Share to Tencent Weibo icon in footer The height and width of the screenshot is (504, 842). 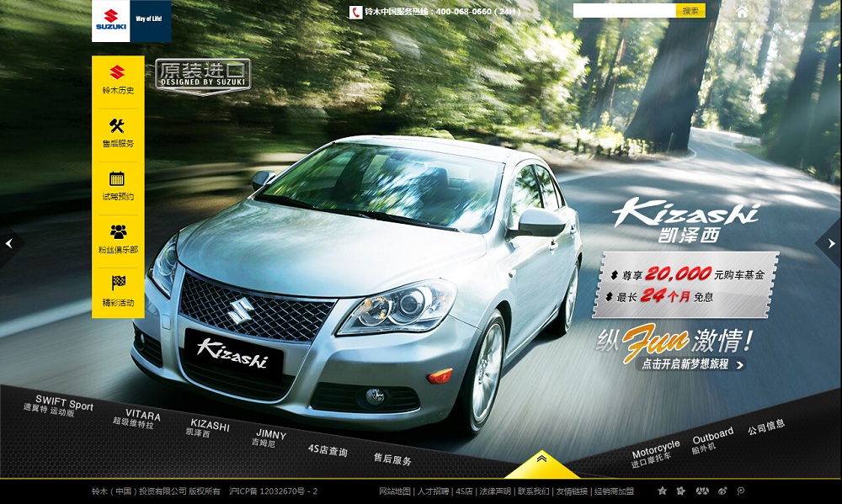[741, 491]
